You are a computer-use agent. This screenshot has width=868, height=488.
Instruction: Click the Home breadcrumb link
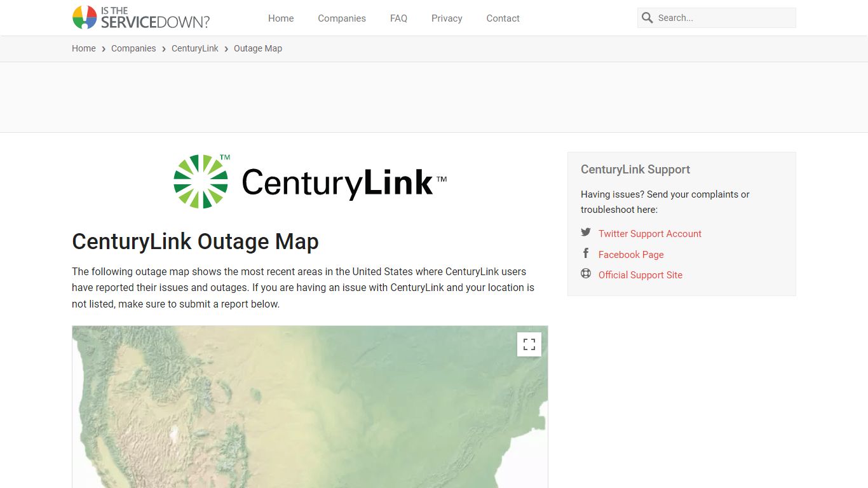pyautogui.click(x=84, y=48)
